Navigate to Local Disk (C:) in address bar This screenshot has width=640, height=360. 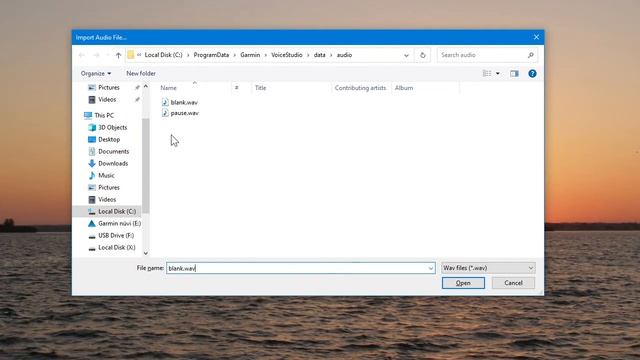163,55
